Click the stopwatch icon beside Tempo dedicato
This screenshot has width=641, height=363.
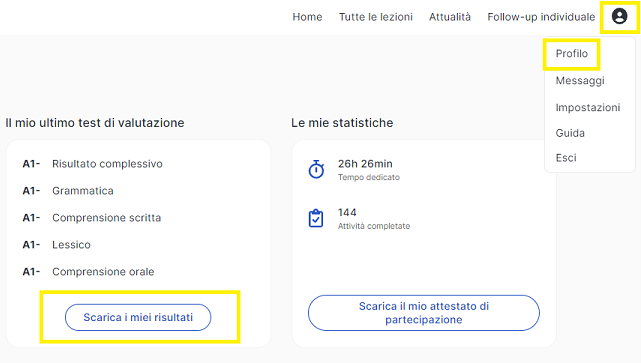click(316, 169)
